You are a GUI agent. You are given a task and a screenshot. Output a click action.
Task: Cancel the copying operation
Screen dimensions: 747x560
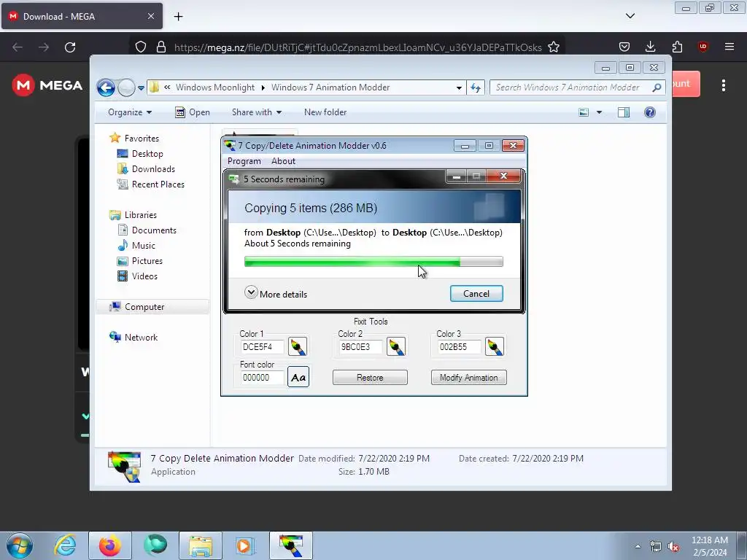[476, 294]
